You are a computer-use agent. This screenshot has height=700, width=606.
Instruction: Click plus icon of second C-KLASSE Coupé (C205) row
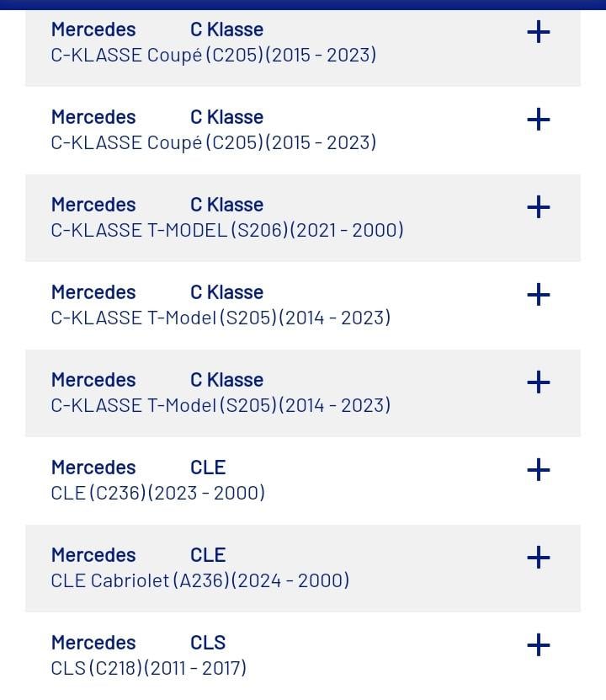[x=538, y=120]
